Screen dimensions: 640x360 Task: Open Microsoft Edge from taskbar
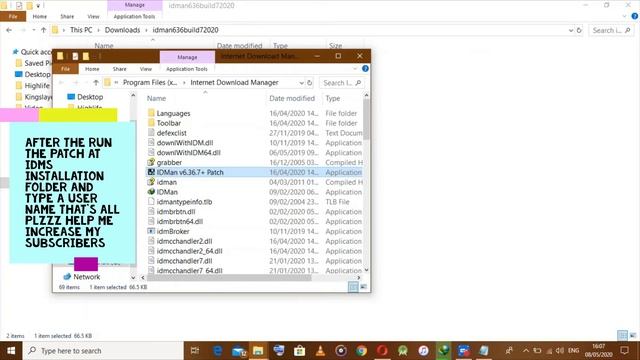(218, 351)
